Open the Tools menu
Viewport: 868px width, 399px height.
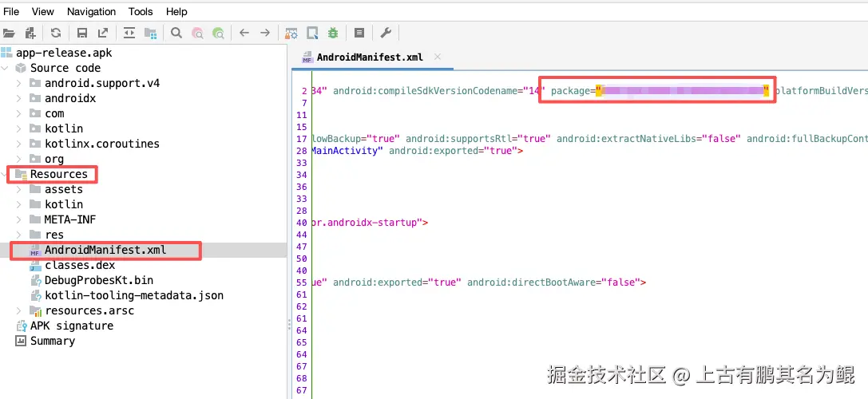coord(141,12)
